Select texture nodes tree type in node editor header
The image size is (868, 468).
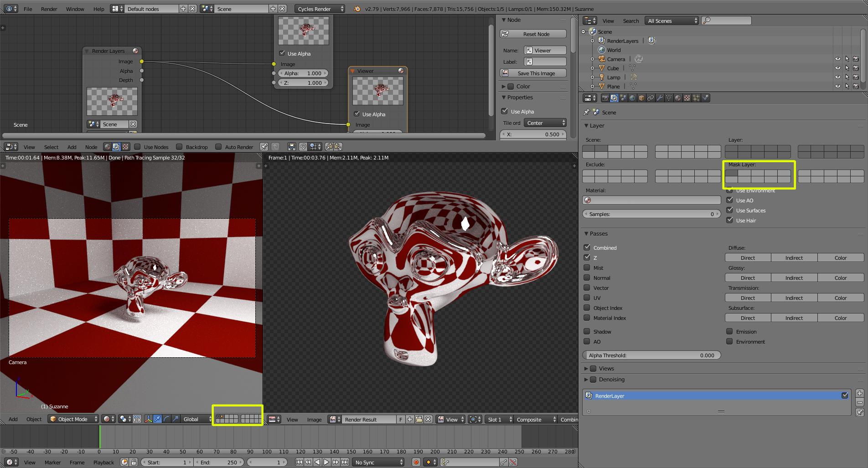pyautogui.click(x=125, y=147)
